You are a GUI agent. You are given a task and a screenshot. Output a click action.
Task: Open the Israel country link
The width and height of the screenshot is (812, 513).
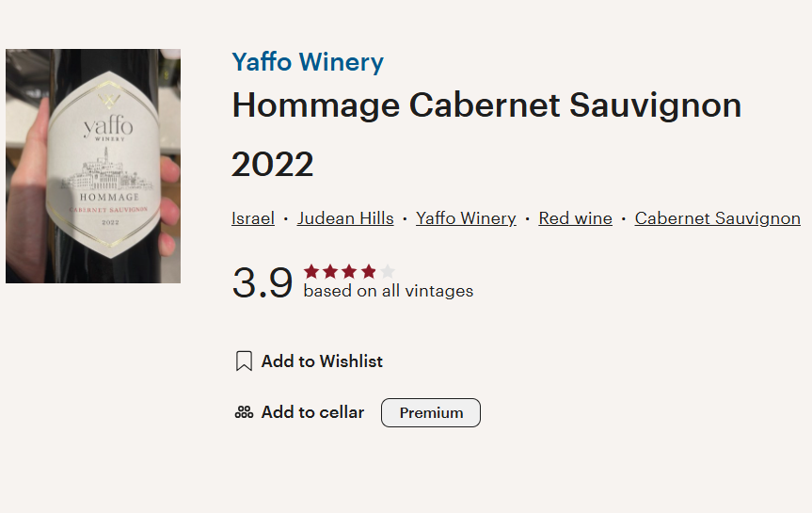pos(253,218)
